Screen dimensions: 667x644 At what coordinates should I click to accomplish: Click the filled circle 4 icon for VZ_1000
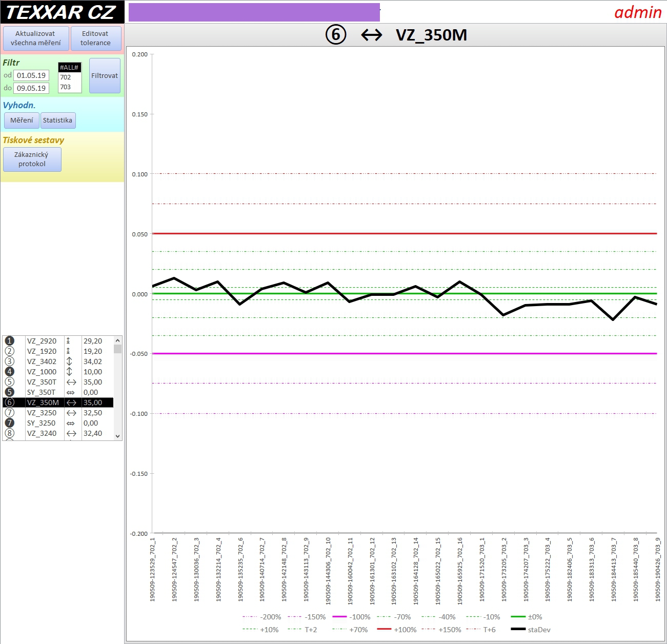9,372
